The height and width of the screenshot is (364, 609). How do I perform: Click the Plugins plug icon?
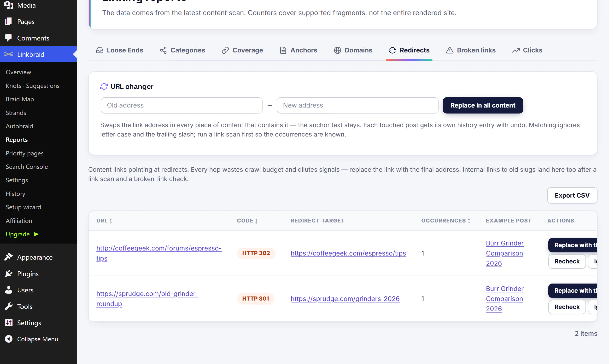click(9, 273)
